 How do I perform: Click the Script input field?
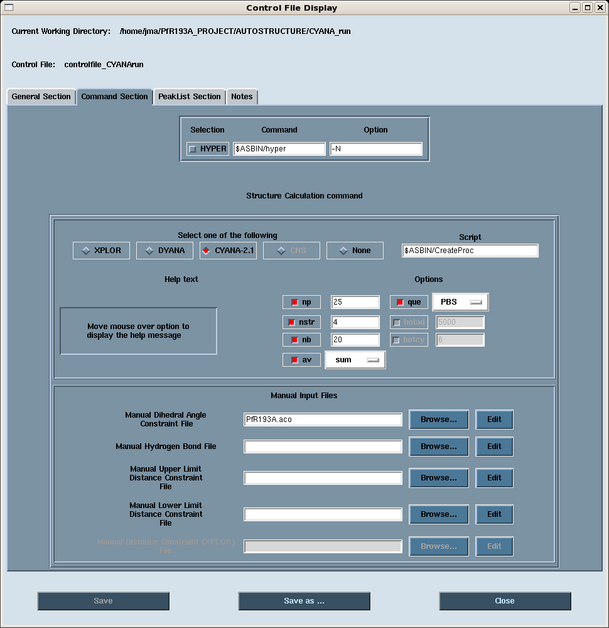(x=470, y=250)
